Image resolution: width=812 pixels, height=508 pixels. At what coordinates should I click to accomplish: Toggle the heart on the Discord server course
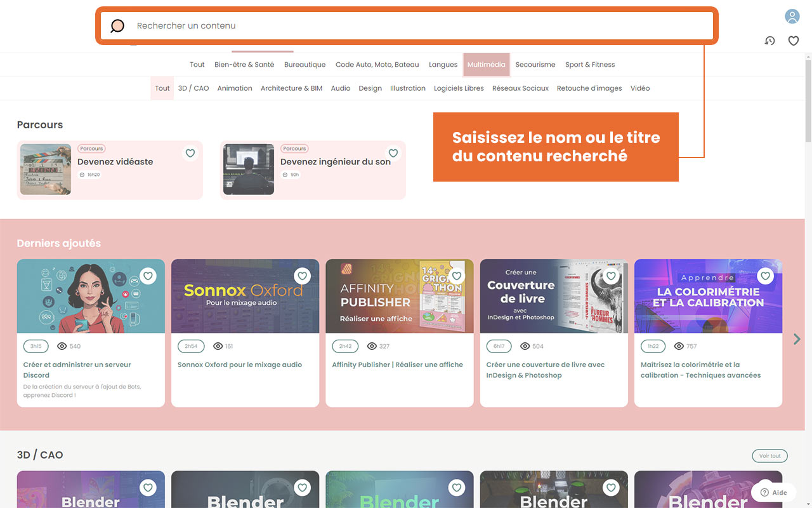148,276
